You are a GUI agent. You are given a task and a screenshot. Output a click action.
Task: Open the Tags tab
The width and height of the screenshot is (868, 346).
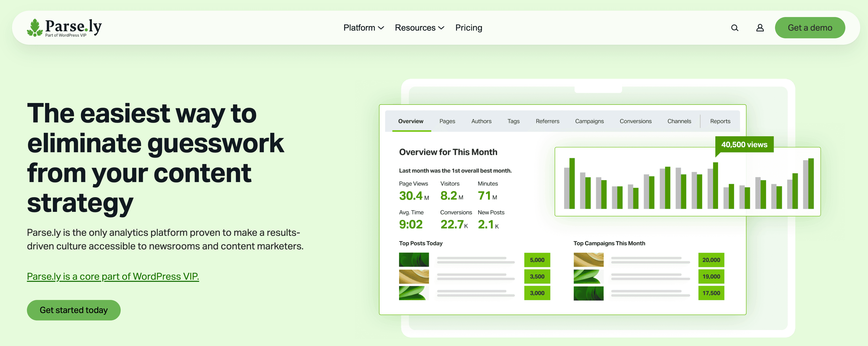click(513, 121)
